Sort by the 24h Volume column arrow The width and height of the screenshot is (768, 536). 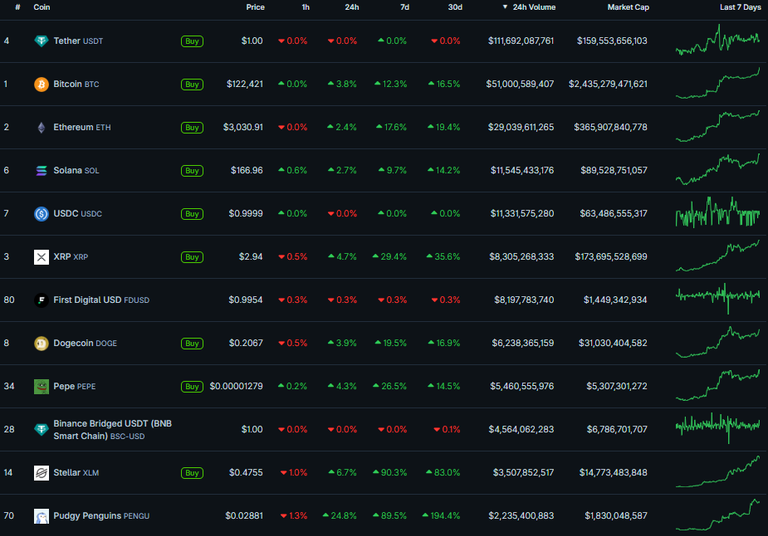(504, 7)
